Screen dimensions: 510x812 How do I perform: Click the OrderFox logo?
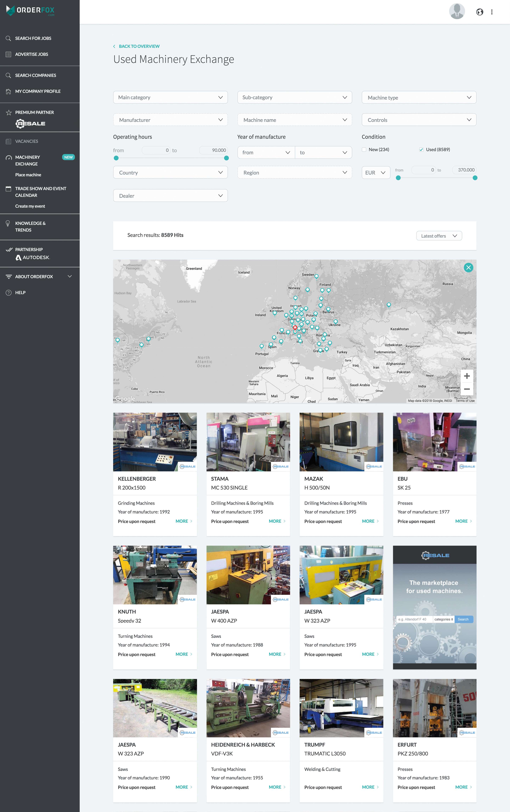[30, 10]
